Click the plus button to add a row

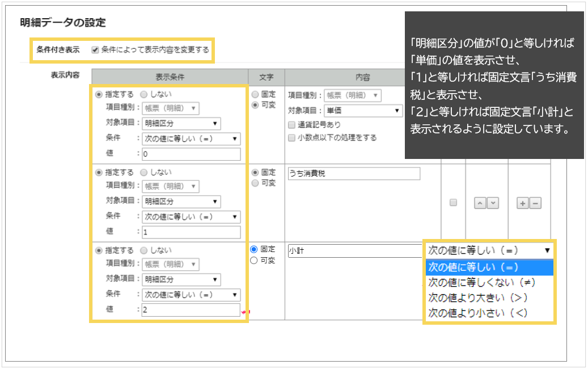coord(523,203)
